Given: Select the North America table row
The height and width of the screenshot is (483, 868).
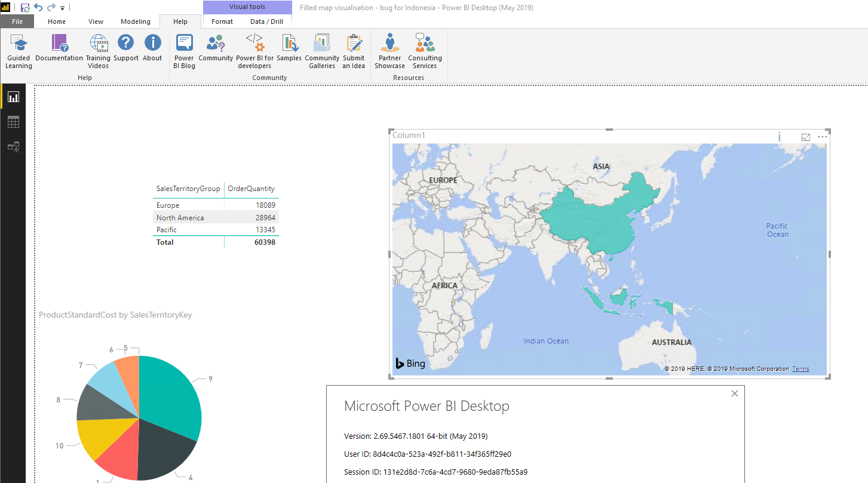Looking at the screenshot, I should point(216,218).
